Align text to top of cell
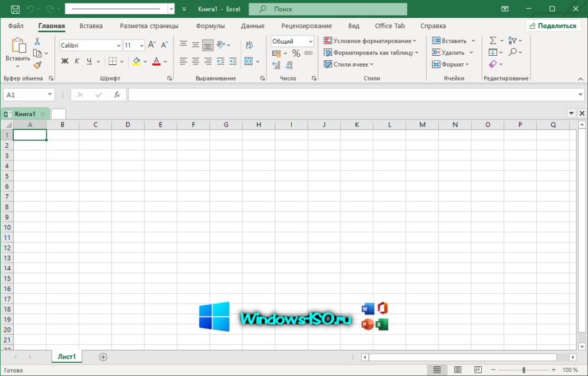This screenshot has width=588, height=376. coord(183,44)
